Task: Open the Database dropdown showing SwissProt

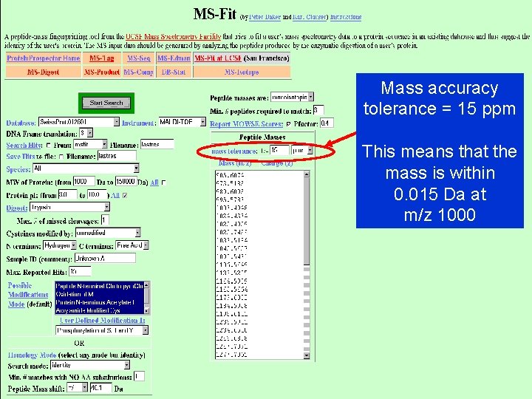Action: click(79, 122)
